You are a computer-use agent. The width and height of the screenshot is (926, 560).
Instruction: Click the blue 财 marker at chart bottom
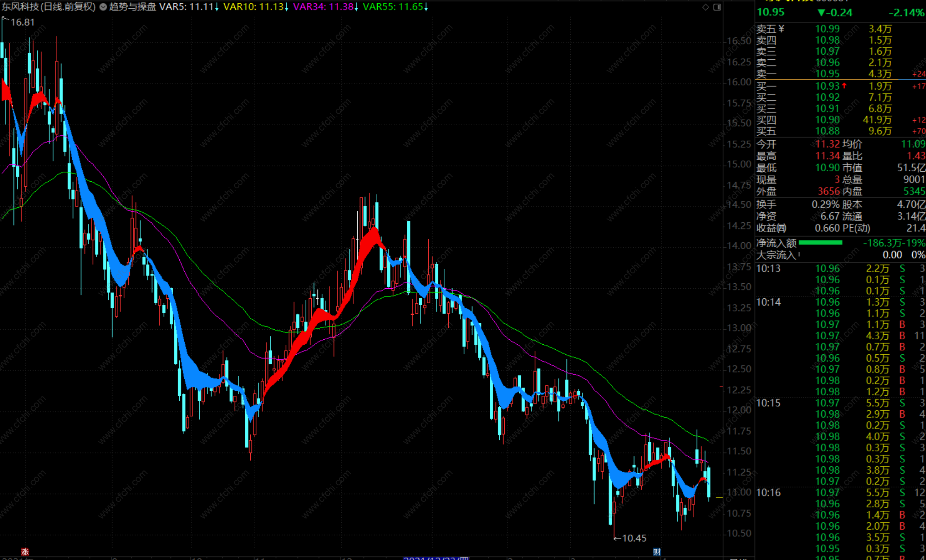coord(657,551)
